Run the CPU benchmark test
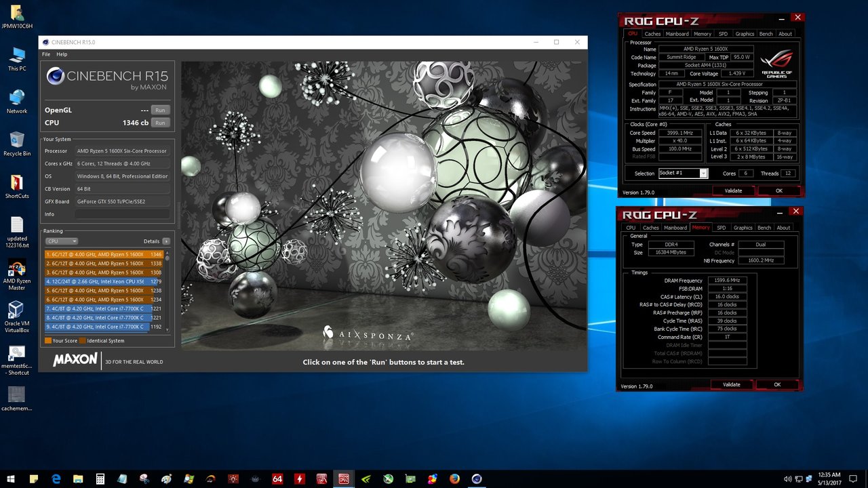This screenshot has width=868, height=488. (x=160, y=123)
